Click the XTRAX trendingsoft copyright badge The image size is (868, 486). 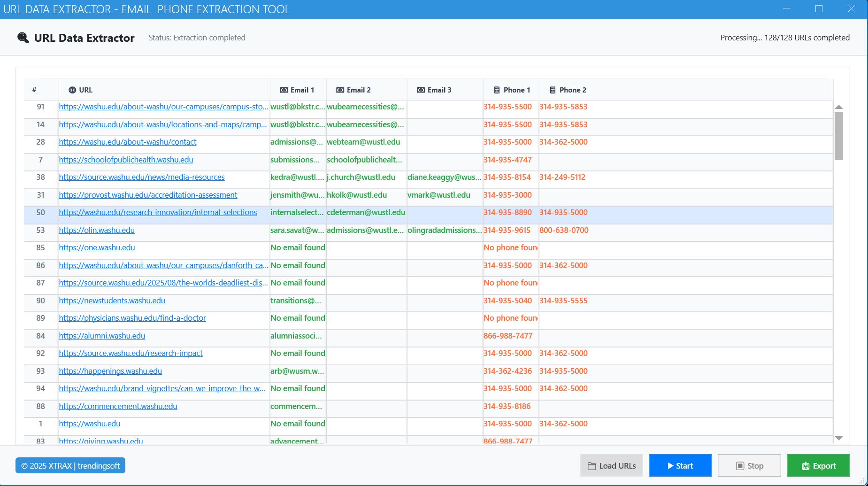point(70,465)
